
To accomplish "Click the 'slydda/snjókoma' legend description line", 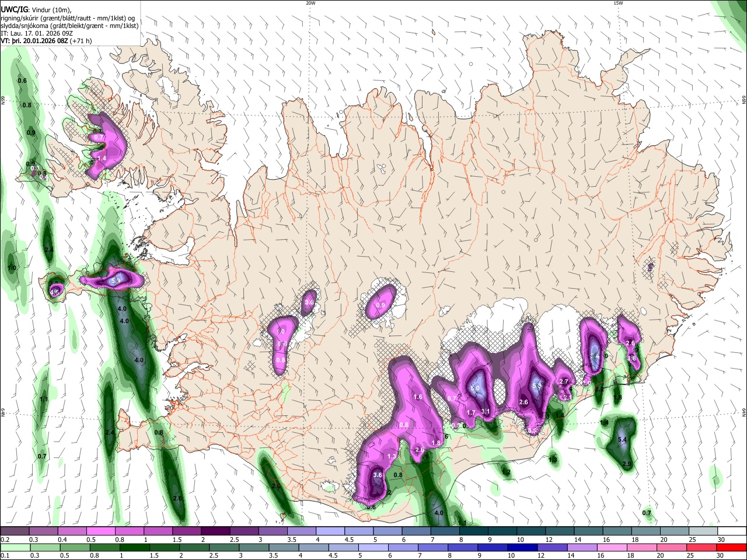I will click(70, 26).
